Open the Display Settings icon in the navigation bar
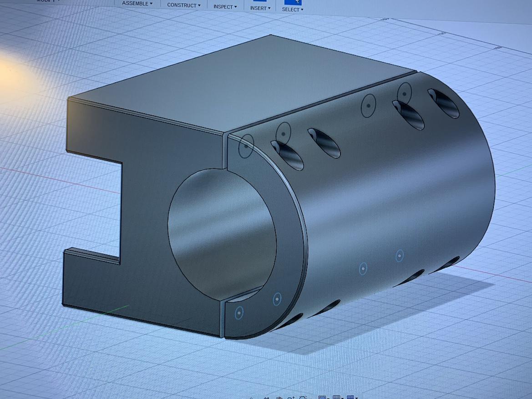 pyautogui.click(x=322, y=397)
